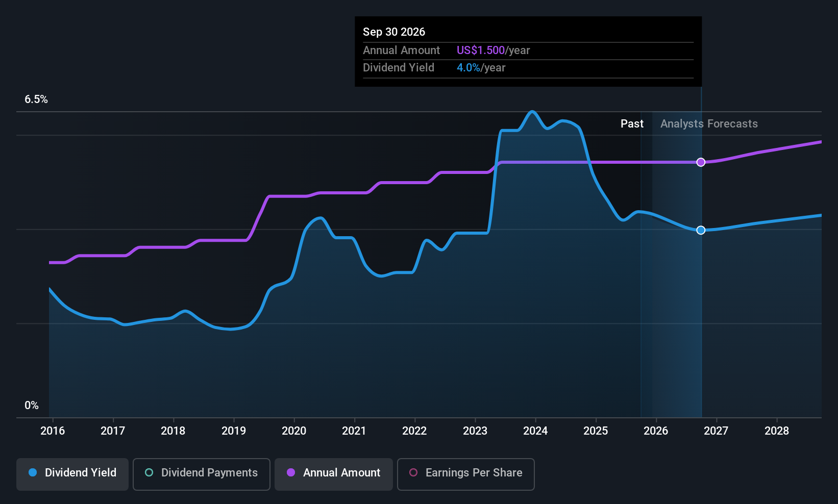Select the purple Annual Amount data point marker
The width and height of the screenshot is (838, 504).
click(701, 162)
